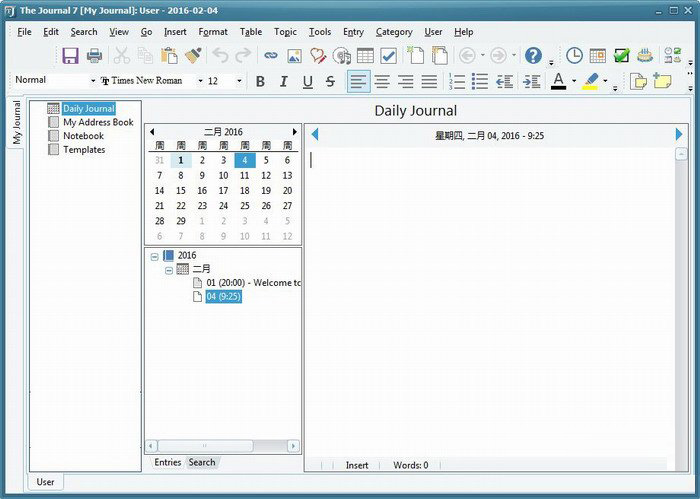Screen dimensions: 700x499
Task: Select Notebook in the category tree
Action: coord(83,136)
